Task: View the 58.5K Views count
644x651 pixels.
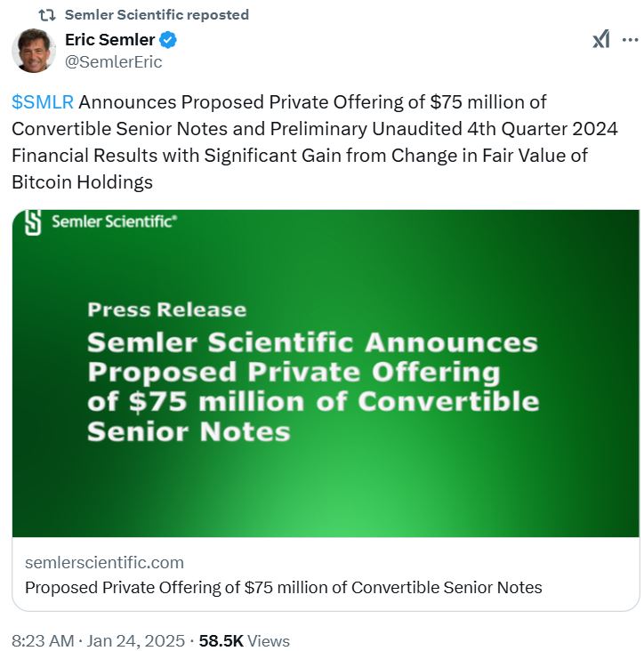Action: pyautogui.click(x=244, y=640)
